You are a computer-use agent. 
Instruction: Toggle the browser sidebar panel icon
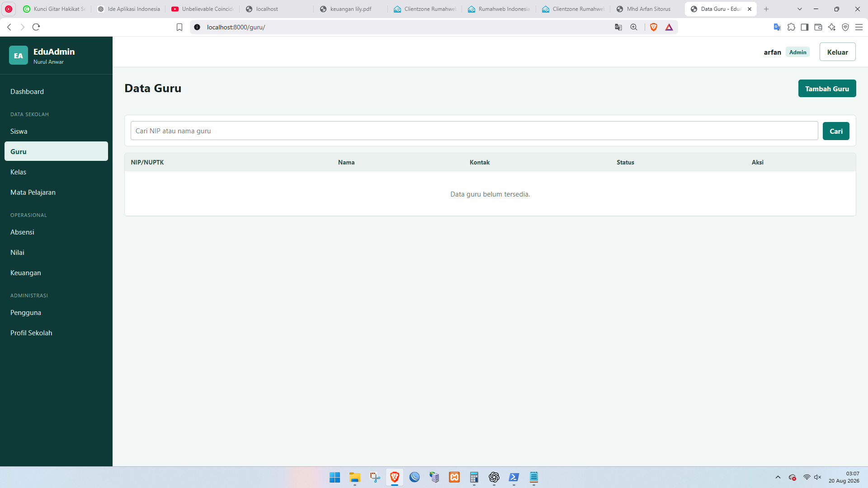pyautogui.click(x=805, y=27)
